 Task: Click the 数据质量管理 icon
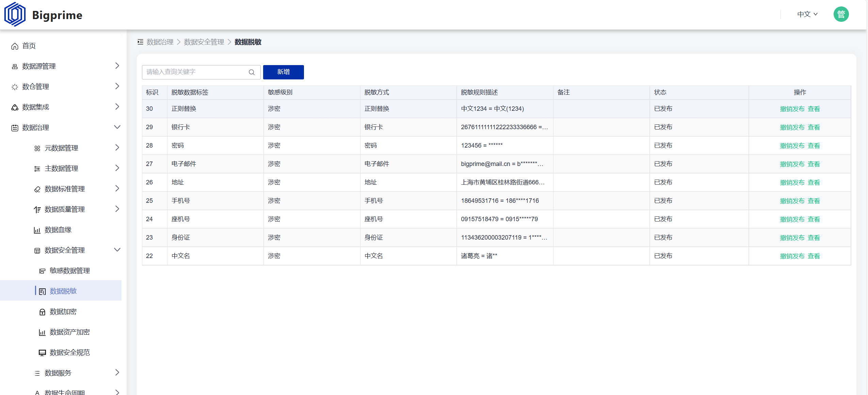(37, 210)
